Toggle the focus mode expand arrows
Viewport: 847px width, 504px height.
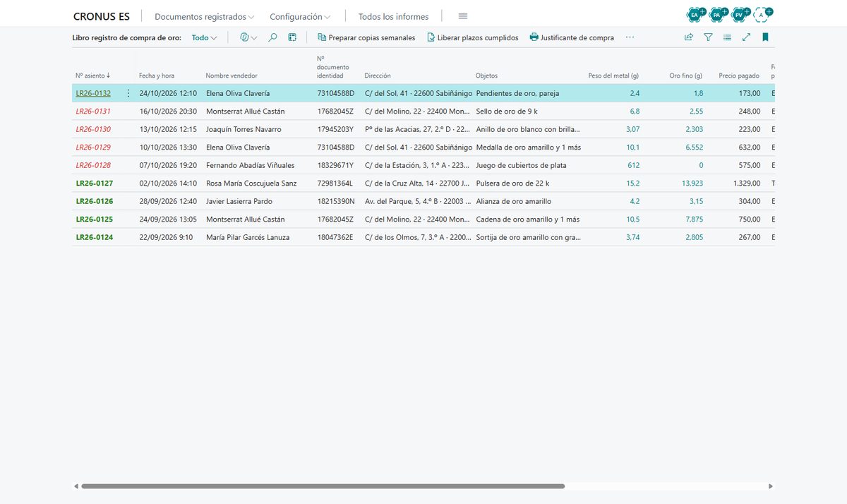coord(746,37)
